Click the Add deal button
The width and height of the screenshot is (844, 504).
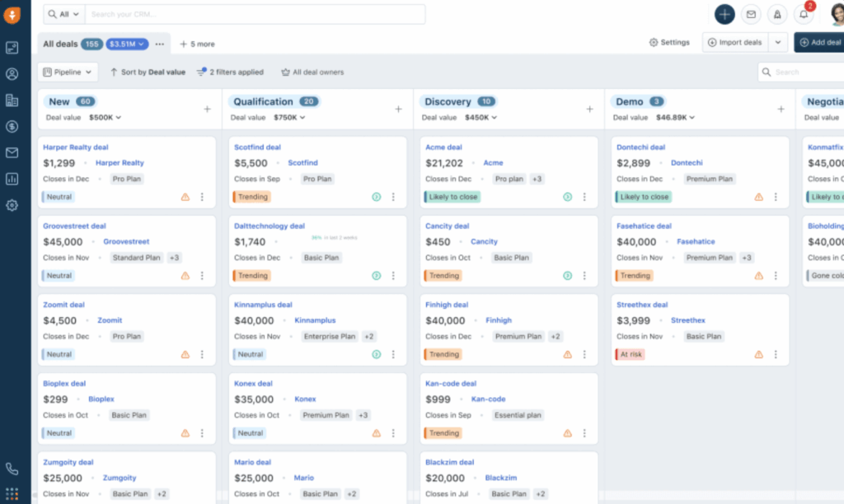[x=820, y=43]
